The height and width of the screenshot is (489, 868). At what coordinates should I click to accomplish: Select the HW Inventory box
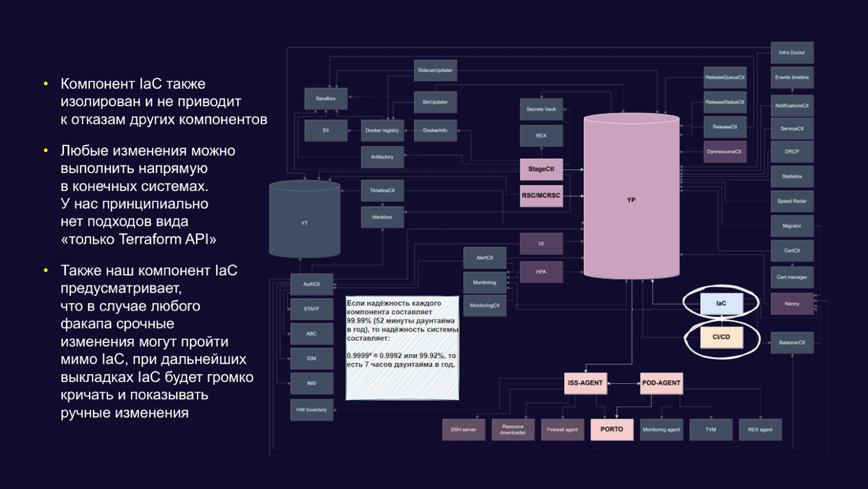click(x=312, y=410)
